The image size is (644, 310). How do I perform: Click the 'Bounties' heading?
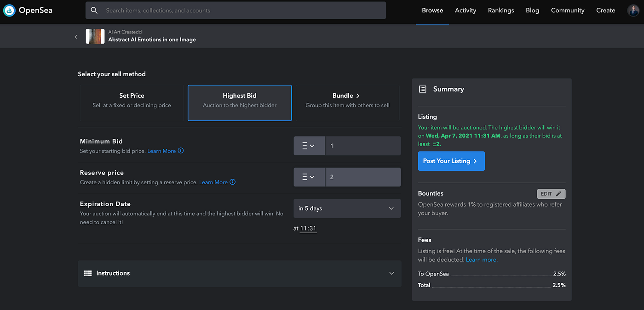coord(431,193)
